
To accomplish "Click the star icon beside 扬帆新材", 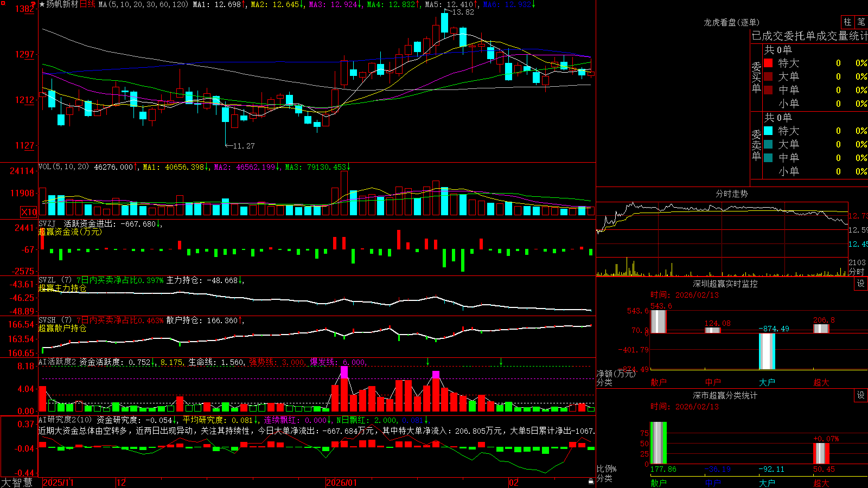I will pyautogui.click(x=42, y=4).
